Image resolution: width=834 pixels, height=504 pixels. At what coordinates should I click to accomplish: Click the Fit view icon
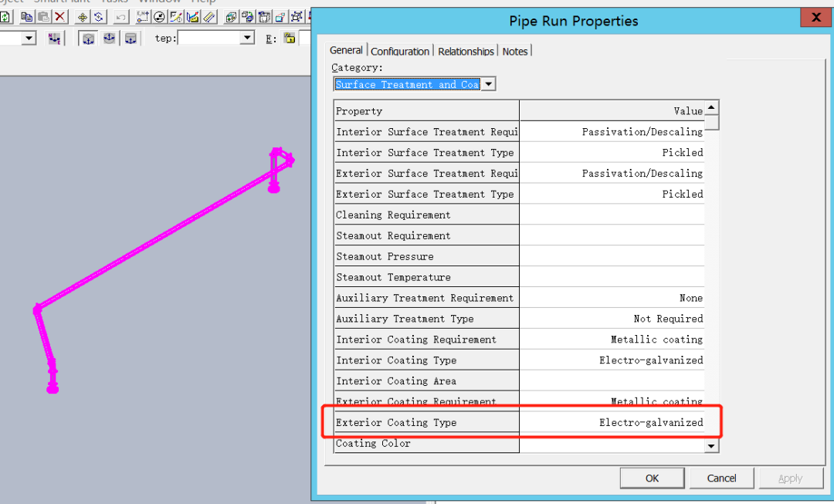pyautogui.click(x=297, y=17)
